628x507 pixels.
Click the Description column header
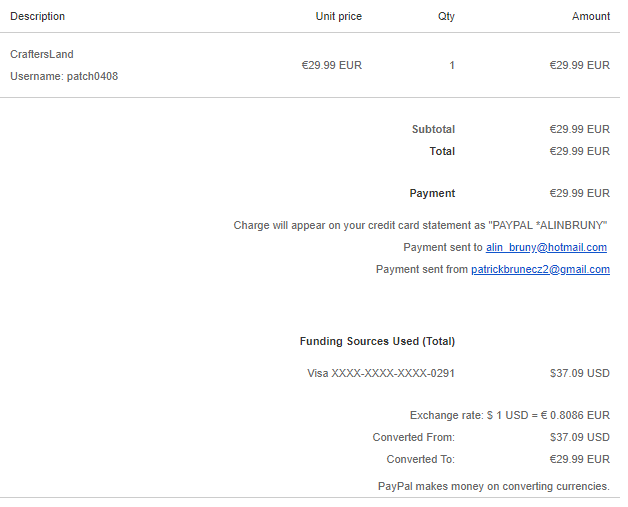tap(37, 16)
